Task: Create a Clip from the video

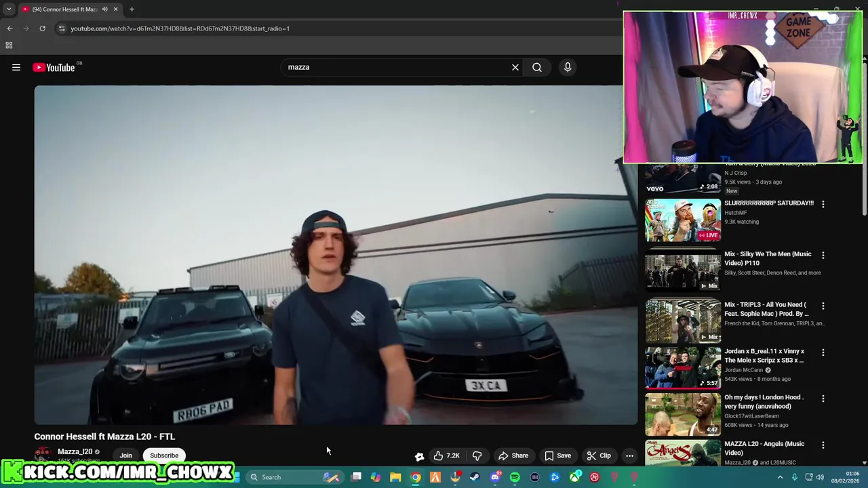Action: point(599,455)
